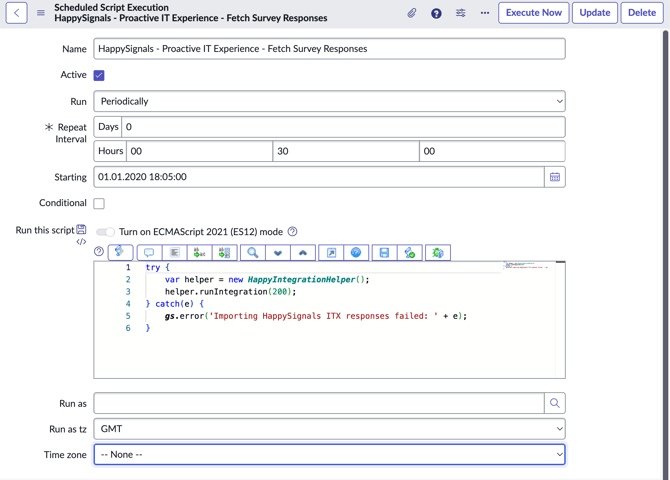Turn on ECMAScript 2021 (ES12) mode toggle

tap(105, 232)
